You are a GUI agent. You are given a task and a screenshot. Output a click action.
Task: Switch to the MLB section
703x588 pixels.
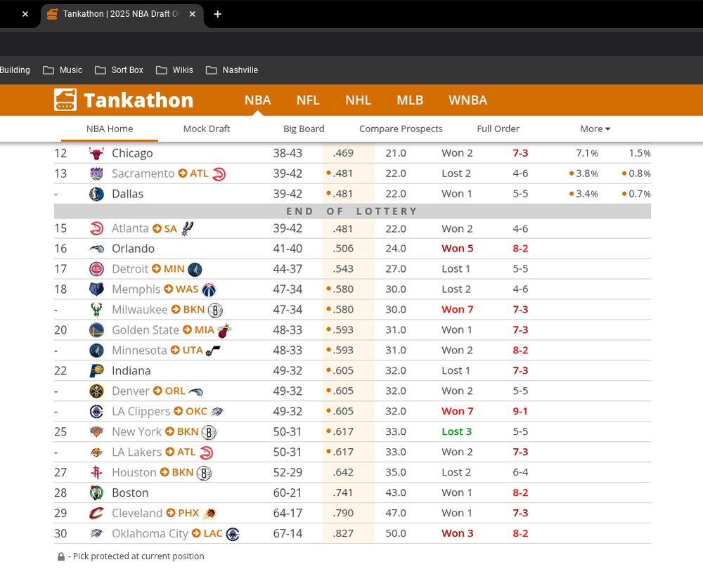click(x=410, y=100)
